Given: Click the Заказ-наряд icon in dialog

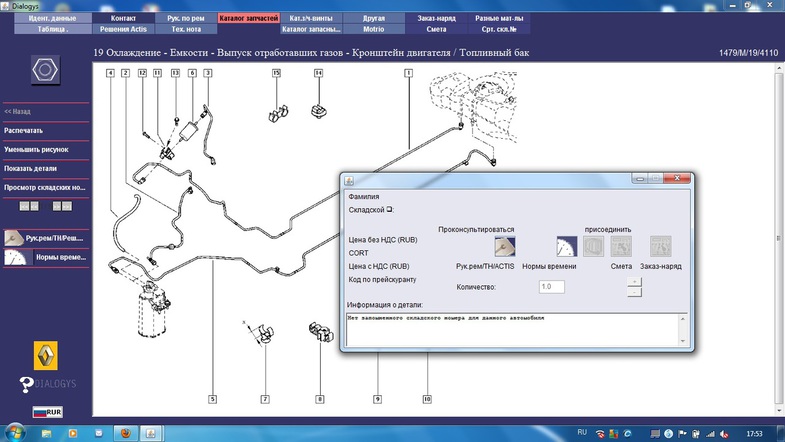Looking at the screenshot, I should pyautogui.click(x=660, y=247).
